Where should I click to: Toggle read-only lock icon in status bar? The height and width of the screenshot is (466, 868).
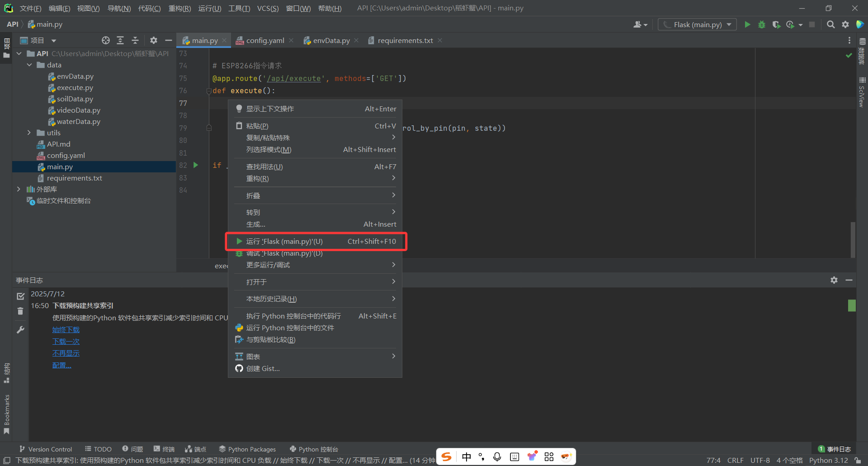pos(858,461)
